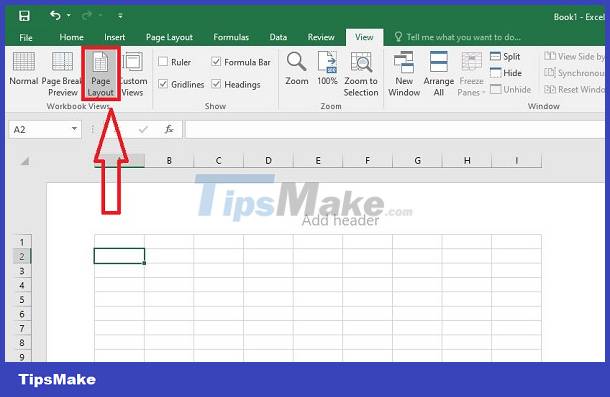Click the Redo arrow icon

click(87, 16)
